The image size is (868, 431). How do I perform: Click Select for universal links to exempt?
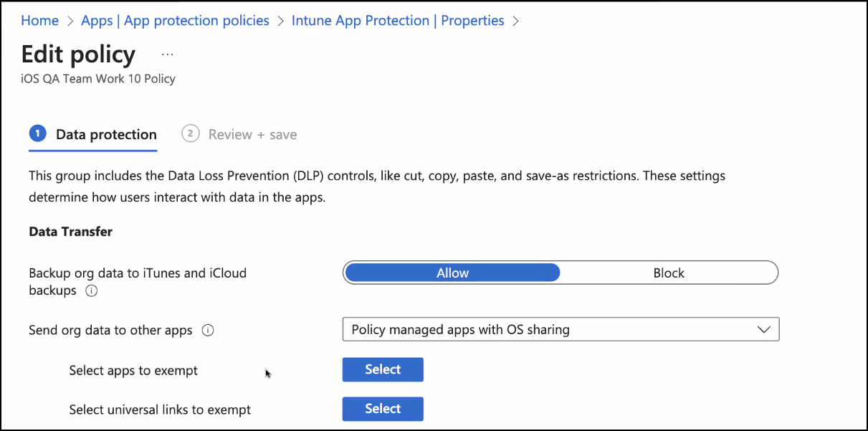383,409
